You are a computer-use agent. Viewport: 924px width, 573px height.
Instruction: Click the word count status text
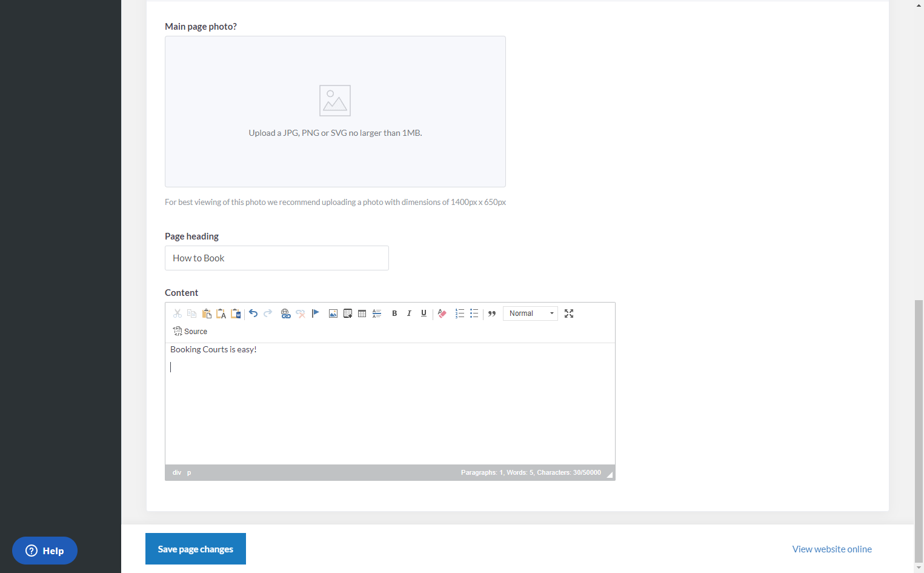pos(531,472)
